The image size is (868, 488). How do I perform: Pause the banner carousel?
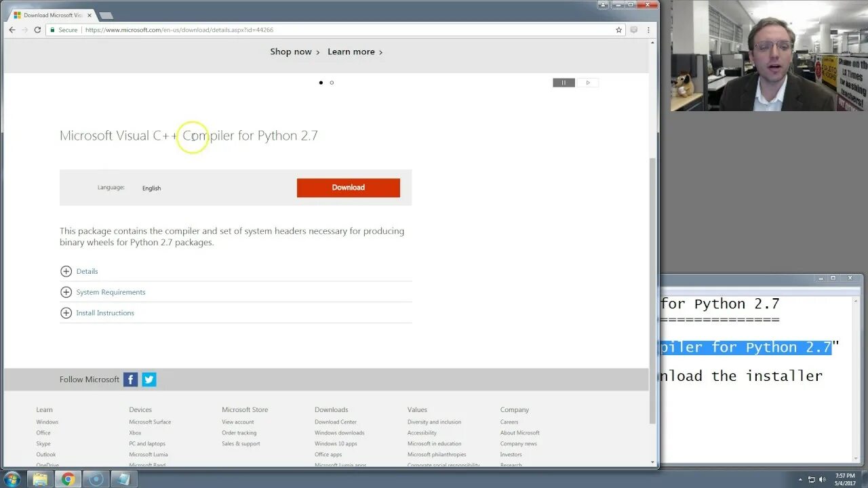(564, 83)
